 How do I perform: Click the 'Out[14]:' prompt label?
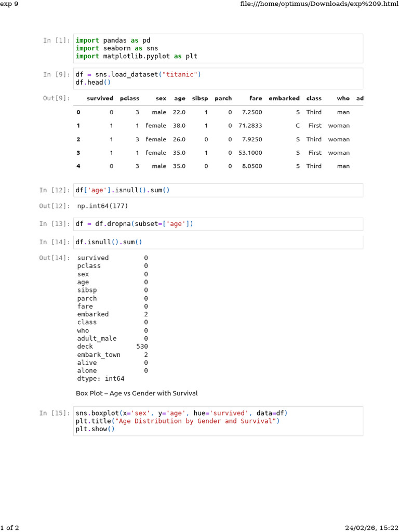pos(55,258)
